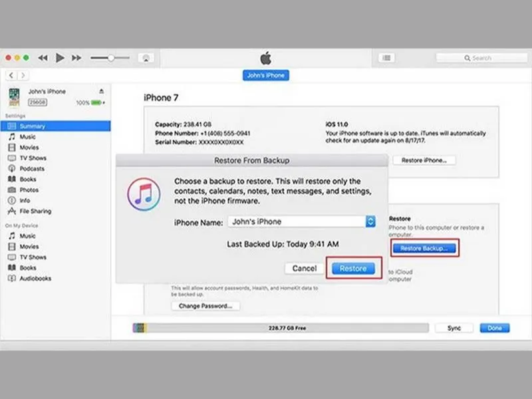Click the blue Done button
The height and width of the screenshot is (399, 532).
[x=495, y=328]
